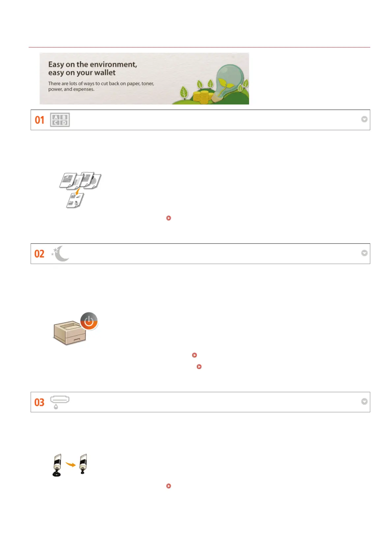Collapse section 02 using the gray arrow
Viewport: 392px width, 555px height.
(364, 253)
